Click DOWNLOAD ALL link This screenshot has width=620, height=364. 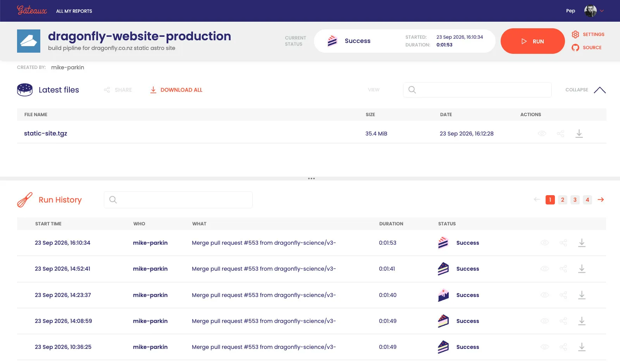176,90
